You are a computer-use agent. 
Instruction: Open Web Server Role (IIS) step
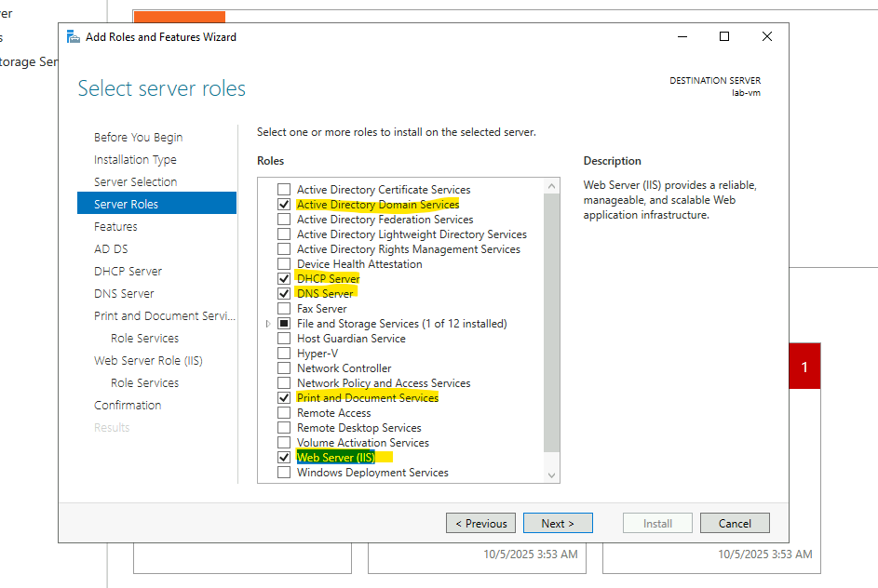[x=148, y=361]
